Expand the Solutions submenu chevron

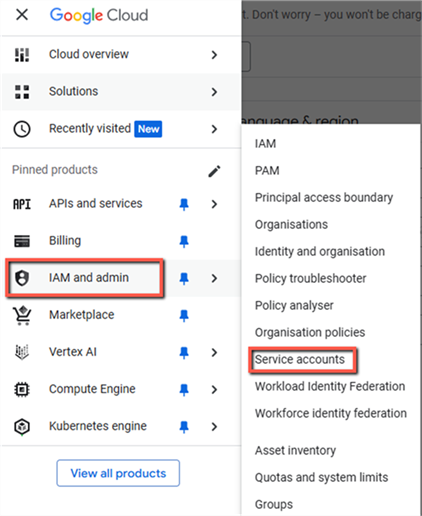[x=214, y=92]
